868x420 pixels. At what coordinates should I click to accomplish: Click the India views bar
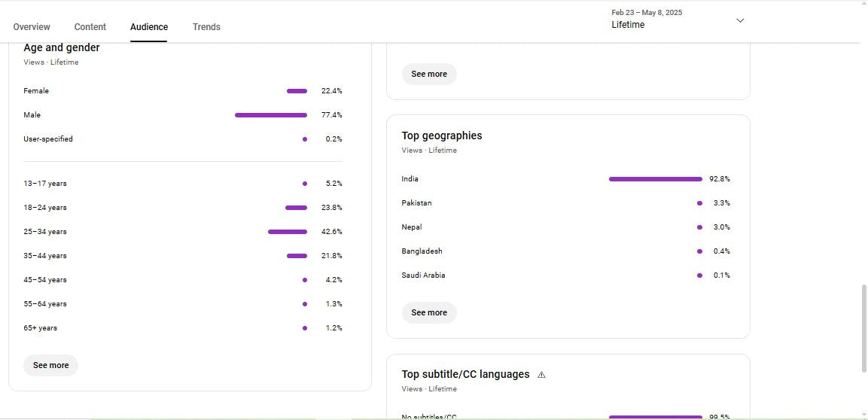pyautogui.click(x=655, y=179)
